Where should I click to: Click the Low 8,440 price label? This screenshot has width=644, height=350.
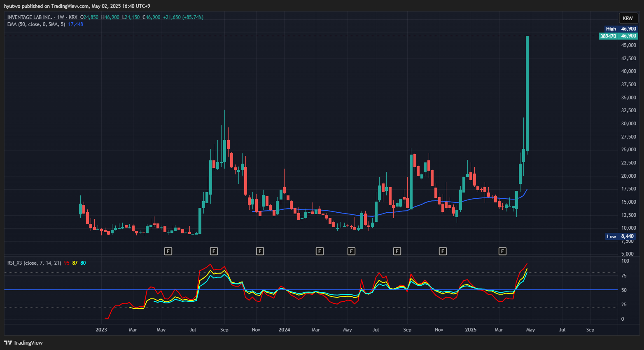click(621, 236)
